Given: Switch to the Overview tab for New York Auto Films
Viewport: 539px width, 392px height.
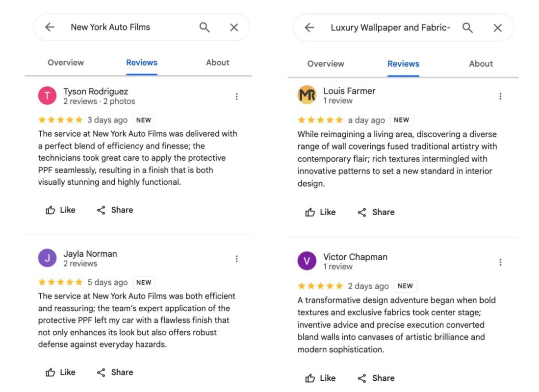Looking at the screenshot, I should point(66,62).
